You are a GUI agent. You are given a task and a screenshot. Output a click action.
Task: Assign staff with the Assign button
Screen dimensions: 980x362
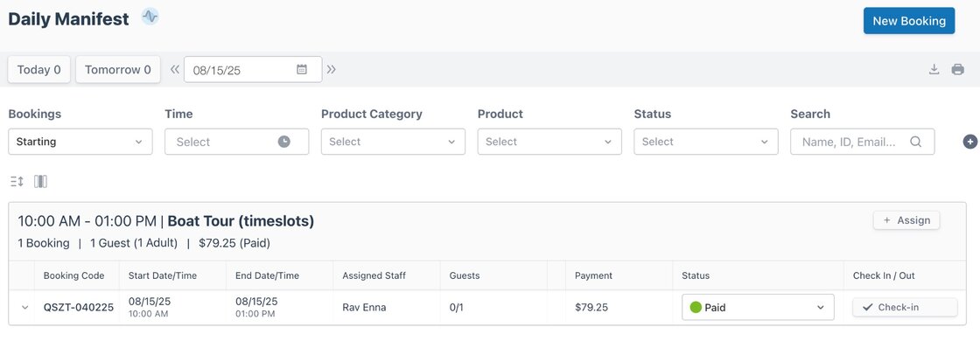click(x=906, y=220)
